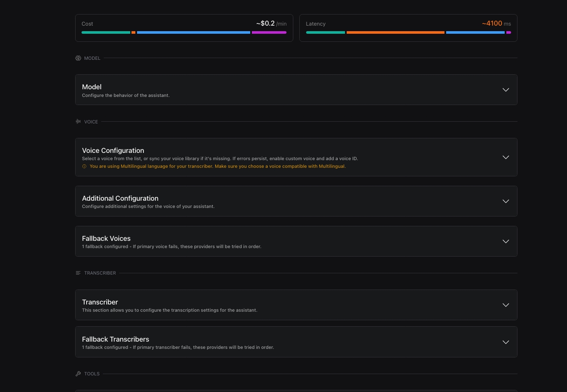567x392 pixels.
Task: Click the "TOOLS" section heading text
Action: (92, 374)
